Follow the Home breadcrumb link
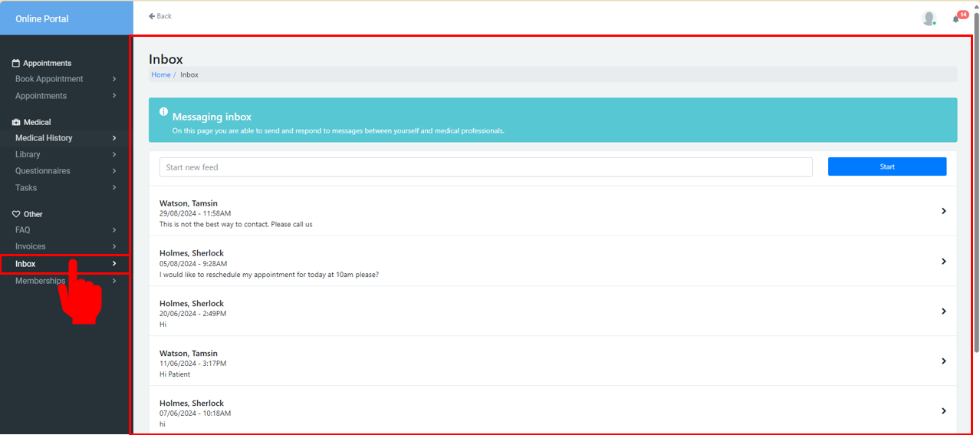Image resolution: width=980 pixels, height=435 pixels. 161,74
